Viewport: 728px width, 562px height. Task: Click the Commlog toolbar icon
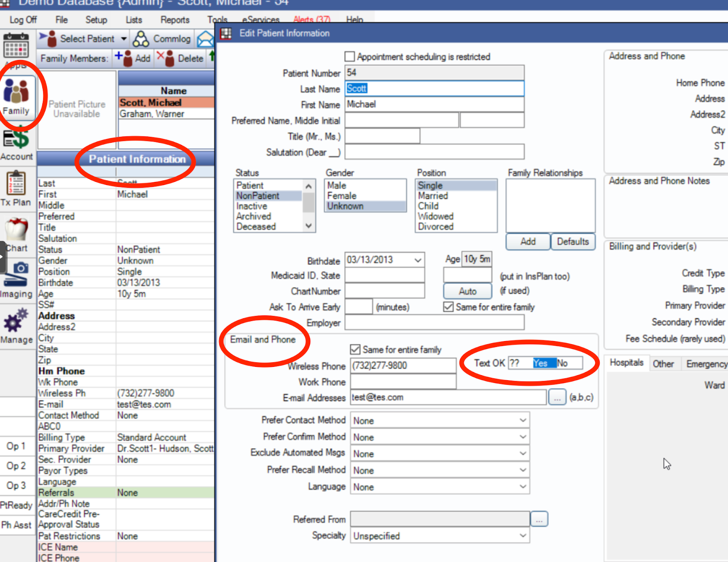coord(141,39)
